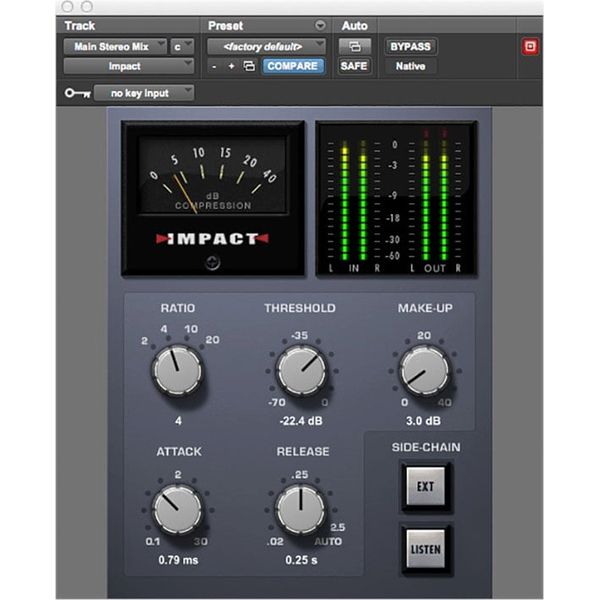
Task: Click the Preset header label
Action: pos(225,26)
